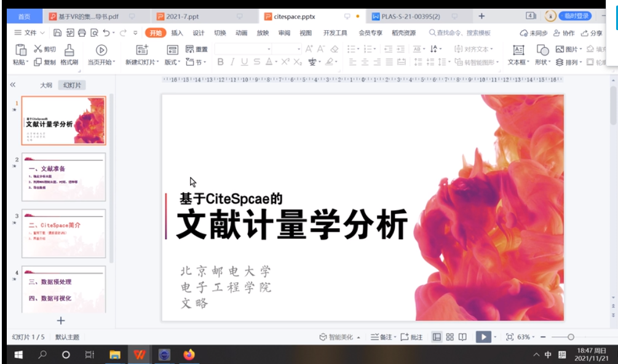Click the Save icon in quick toolbar
The height and width of the screenshot is (364, 618).
click(58, 33)
